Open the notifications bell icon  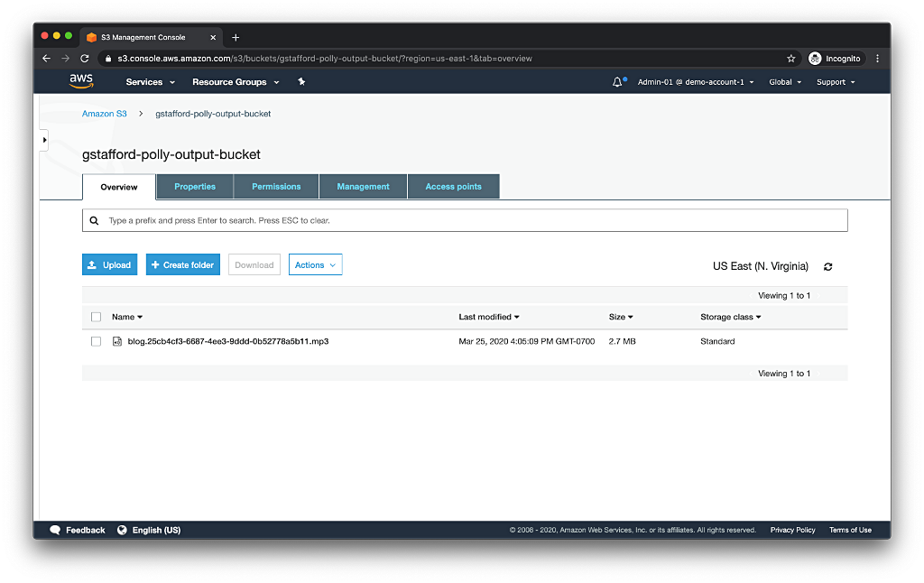pyautogui.click(x=616, y=80)
